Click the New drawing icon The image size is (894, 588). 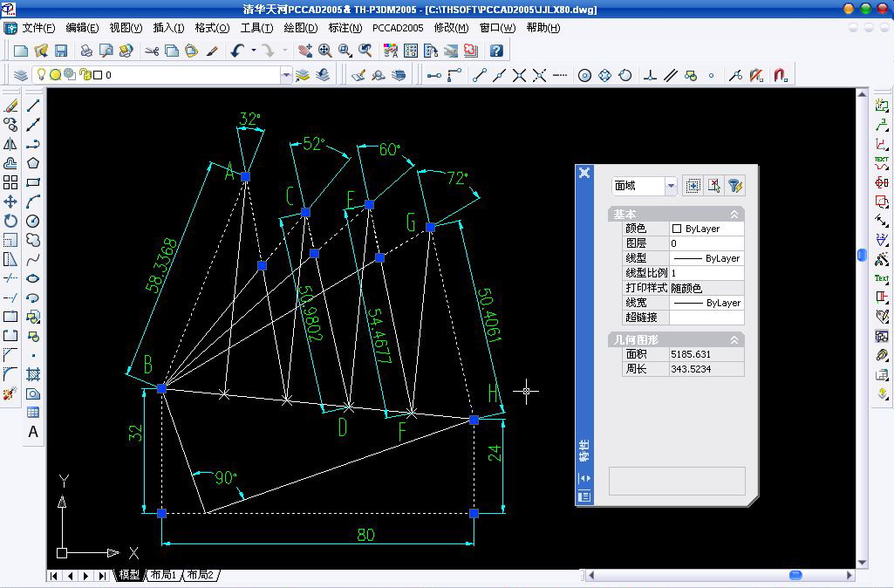(x=21, y=51)
